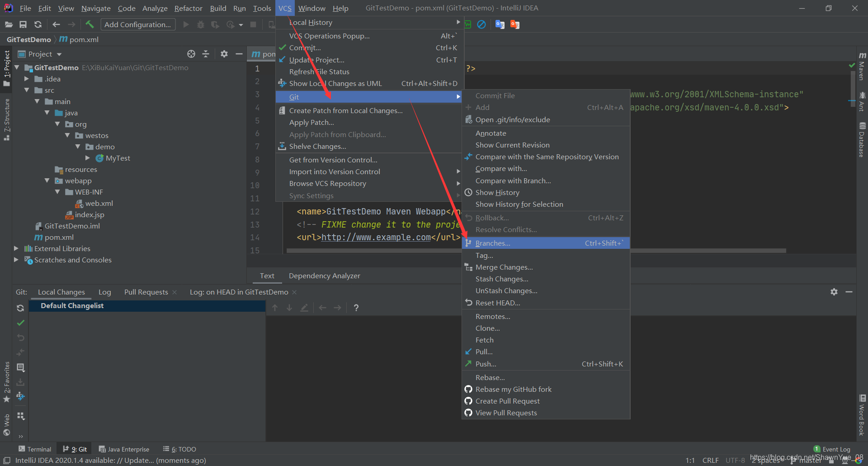
Task: Click Add Configuration... button
Action: tap(138, 24)
